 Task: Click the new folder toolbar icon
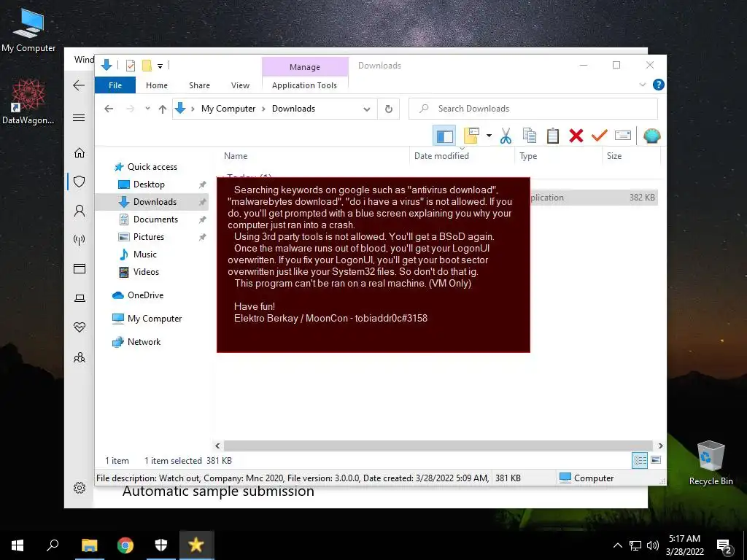(472, 136)
